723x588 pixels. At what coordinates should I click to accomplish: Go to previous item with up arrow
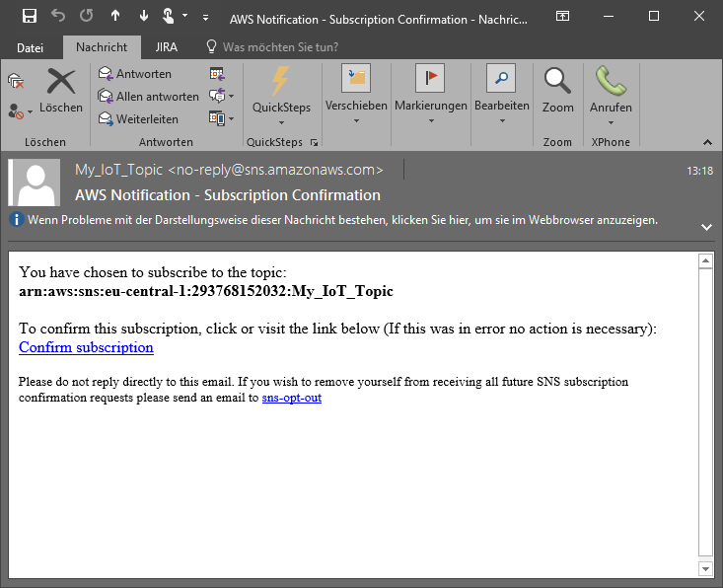pos(115,16)
